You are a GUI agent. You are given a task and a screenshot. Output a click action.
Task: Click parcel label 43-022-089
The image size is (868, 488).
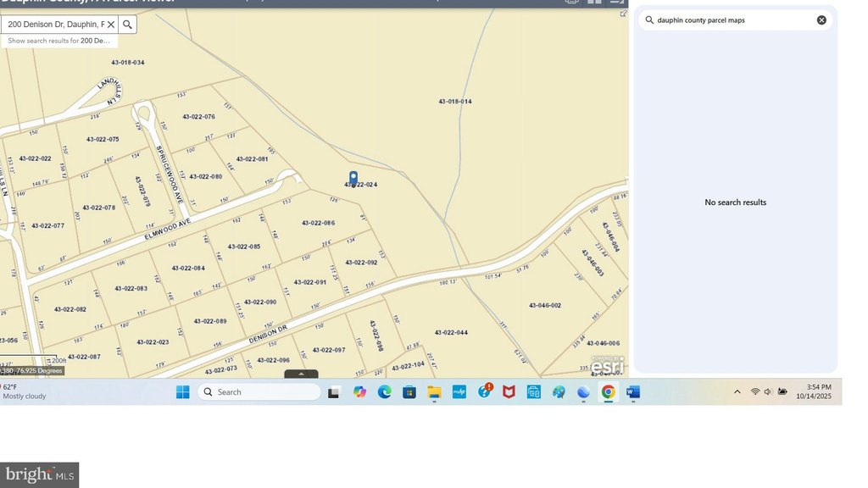(x=210, y=321)
